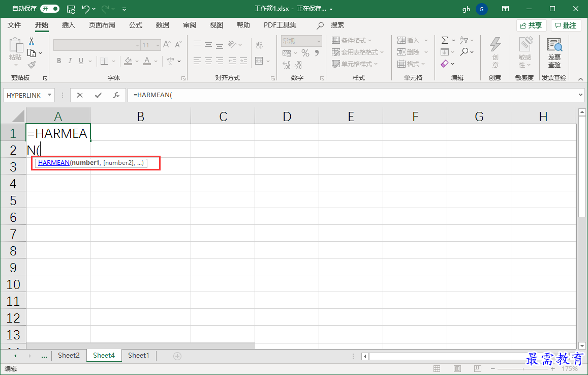
Task: Toggle Underline formatting
Action: point(81,61)
